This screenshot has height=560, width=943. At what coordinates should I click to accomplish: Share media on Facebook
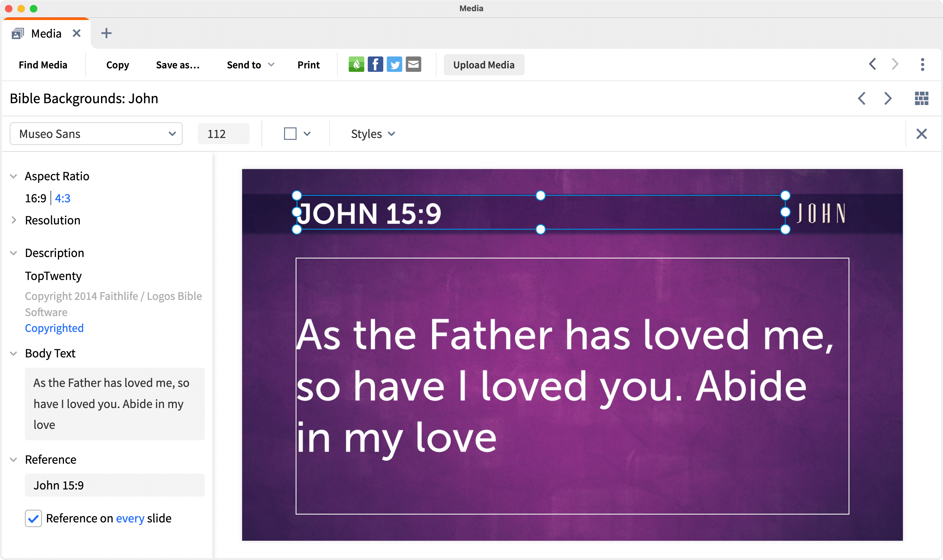(375, 65)
